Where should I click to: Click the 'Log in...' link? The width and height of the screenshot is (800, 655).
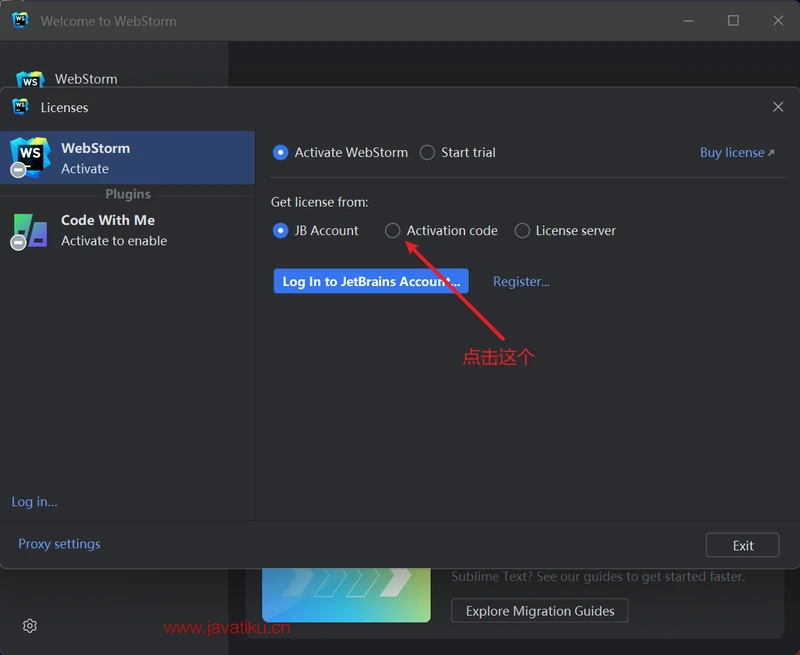[x=34, y=501]
